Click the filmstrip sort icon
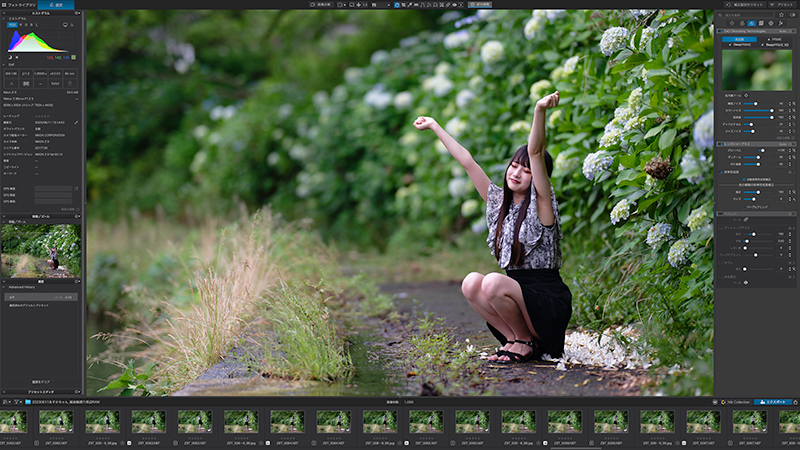Image resolution: width=800 pixels, height=450 pixels. (x=5, y=402)
